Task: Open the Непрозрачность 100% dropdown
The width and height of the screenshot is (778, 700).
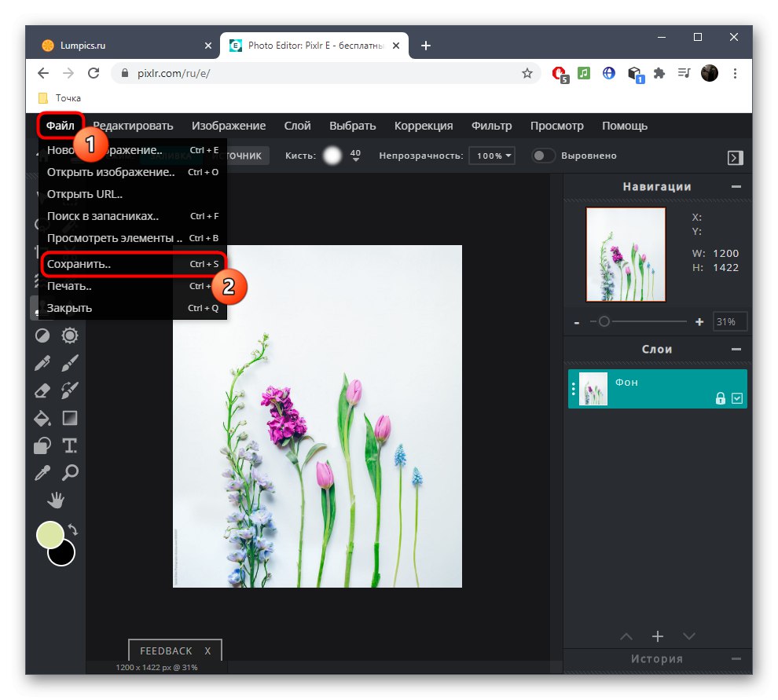Action: point(492,156)
